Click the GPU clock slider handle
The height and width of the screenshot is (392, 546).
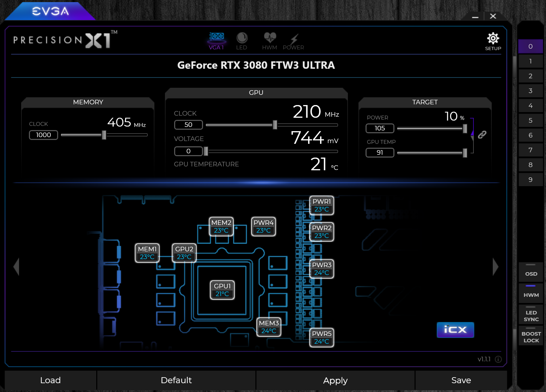275,125
